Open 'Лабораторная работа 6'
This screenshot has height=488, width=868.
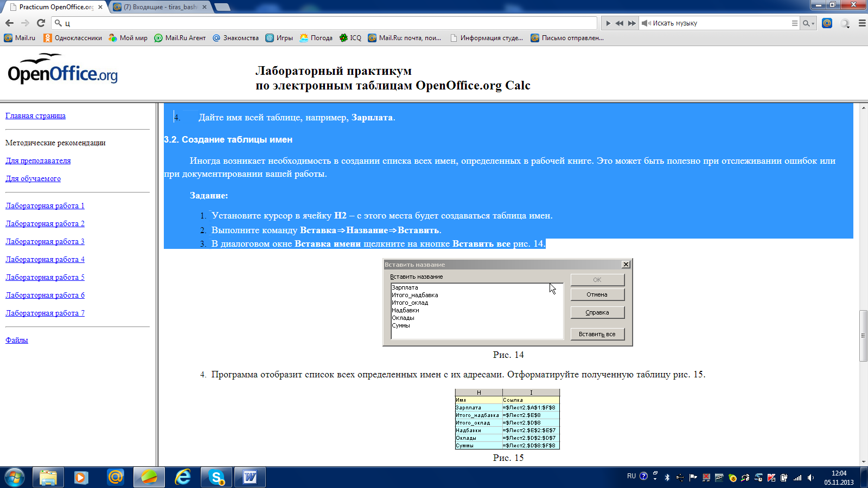(45, 295)
